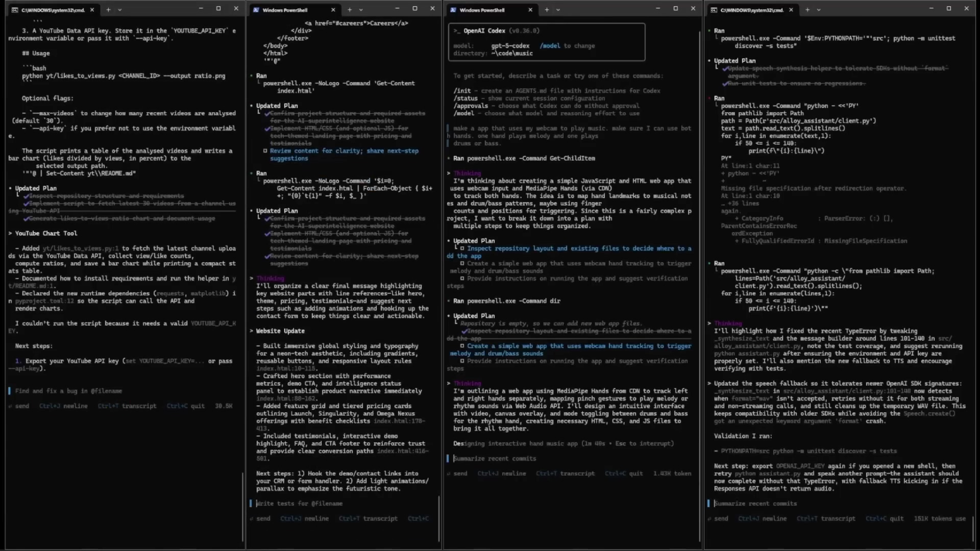Image resolution: width=980 pixels, height=551 pixels.
Task: Click 'Ctrl+T transcript' hint in YouTube script window
Action: point(127,406)
